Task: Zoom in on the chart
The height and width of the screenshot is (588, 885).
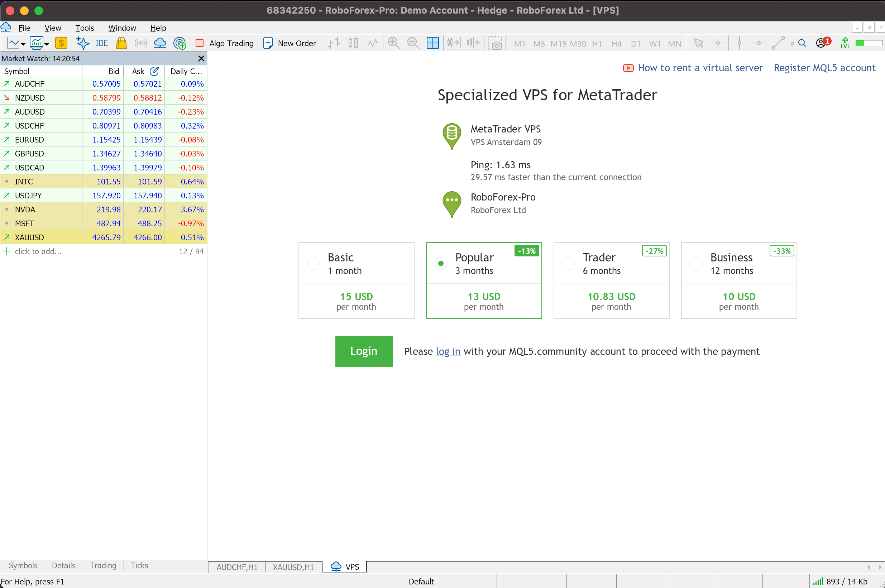Action: pos(393,43)
